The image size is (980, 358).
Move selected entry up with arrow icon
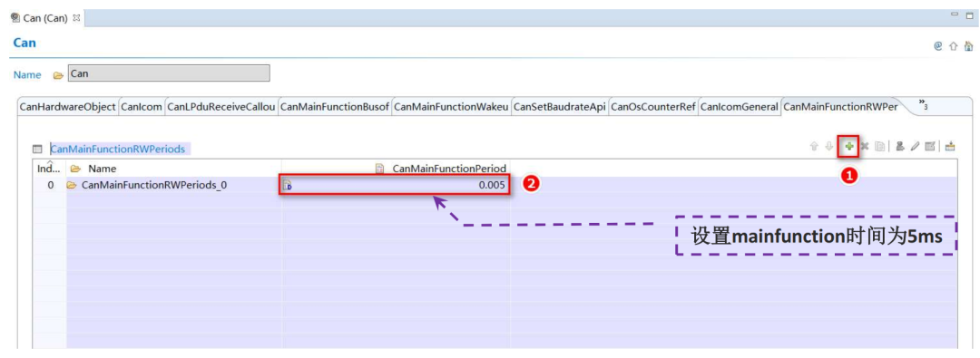[x=814, y=146]
